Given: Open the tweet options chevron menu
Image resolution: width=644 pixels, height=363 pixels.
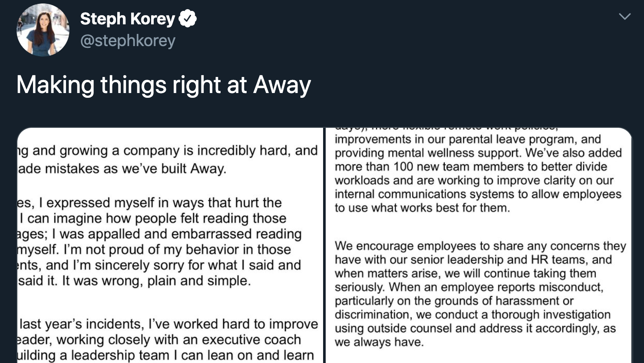Looking at the screenshot, I should 624,17.
